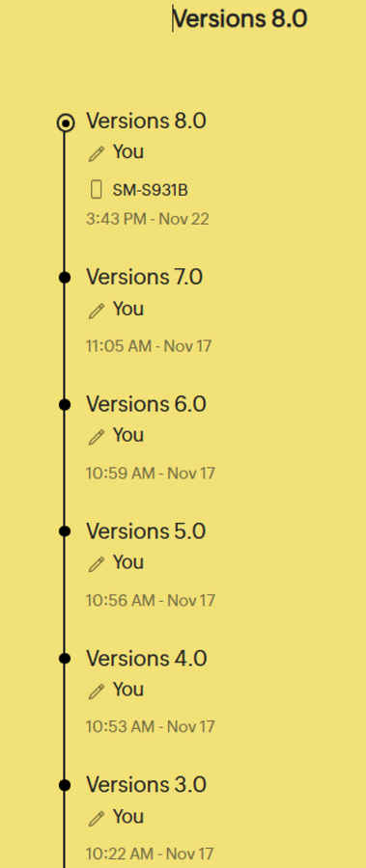Click the pencil icon under Versions 6.0
The image size is (366, 868).
click(97, 437)
